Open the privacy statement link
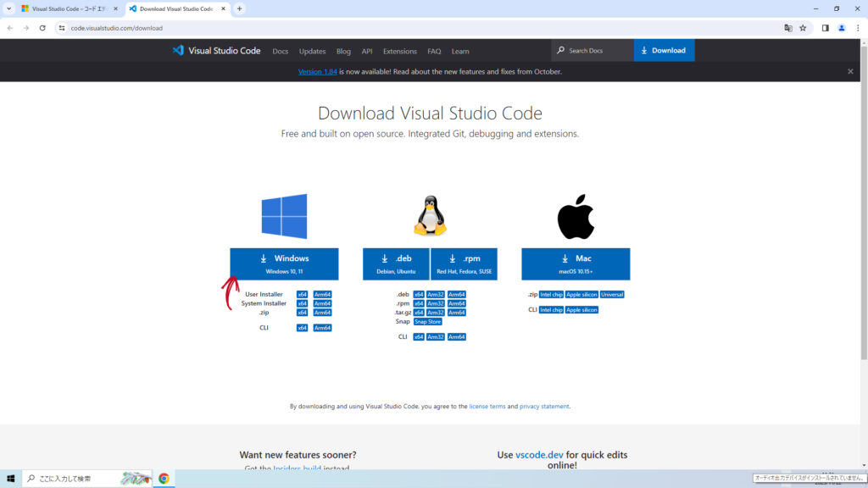The image size is (868, 488). (x=544, y=406)
